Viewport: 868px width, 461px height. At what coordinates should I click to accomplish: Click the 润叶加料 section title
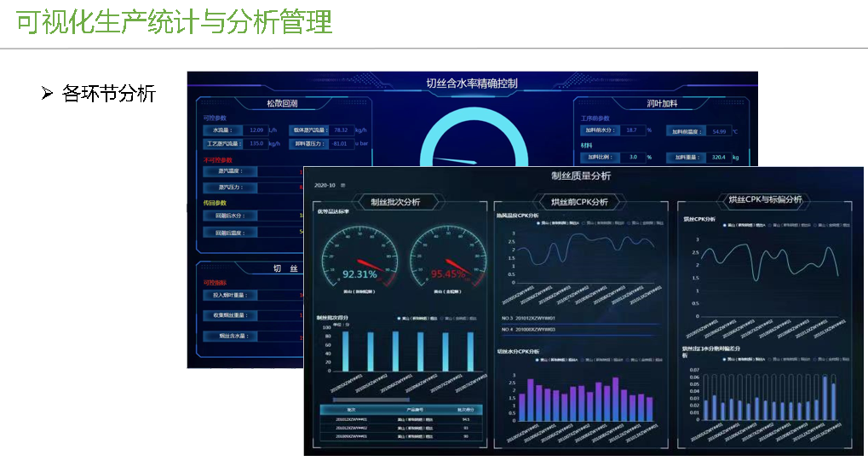pos(661,104)
